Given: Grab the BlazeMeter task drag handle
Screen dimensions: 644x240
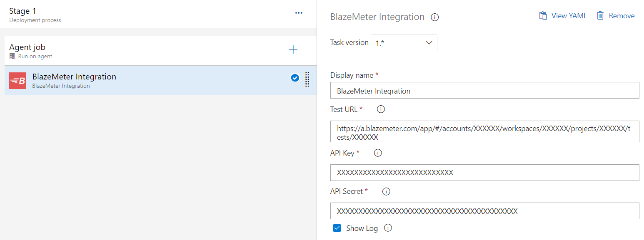Looking at the screenshot, I should click(x=307, y=79).
